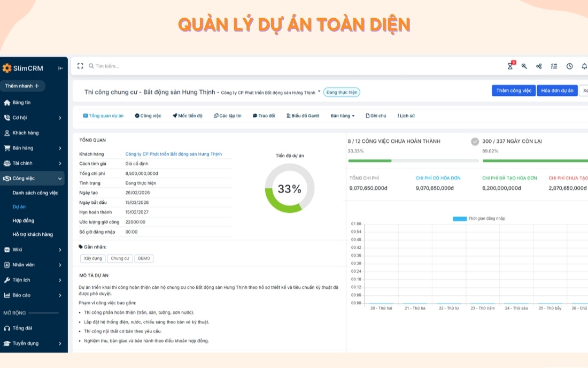Expand the Tài chính chevron
The height and width of the screenshot is (368, 588).
pos(60,163)
